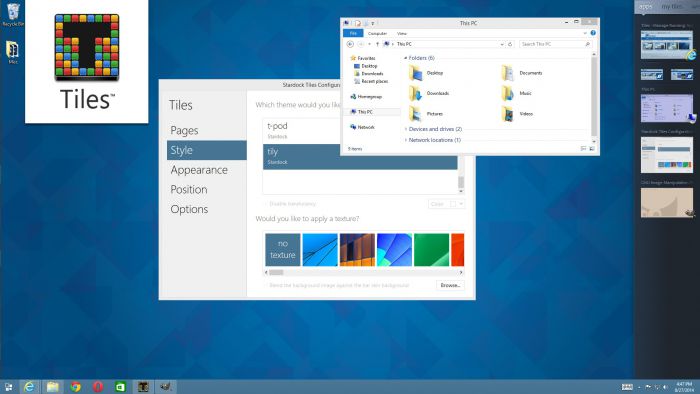This screenshot has height=394, width=700.
Task: Click the Refresh button beside address bar
Action: pos(510,44)
